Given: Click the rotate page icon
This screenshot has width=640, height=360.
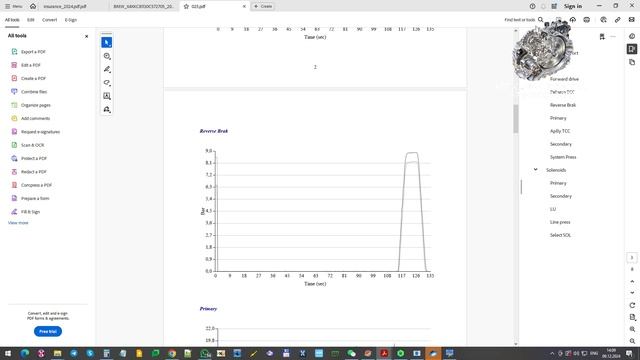Looking at the screenshot, I should click(632, 305).
